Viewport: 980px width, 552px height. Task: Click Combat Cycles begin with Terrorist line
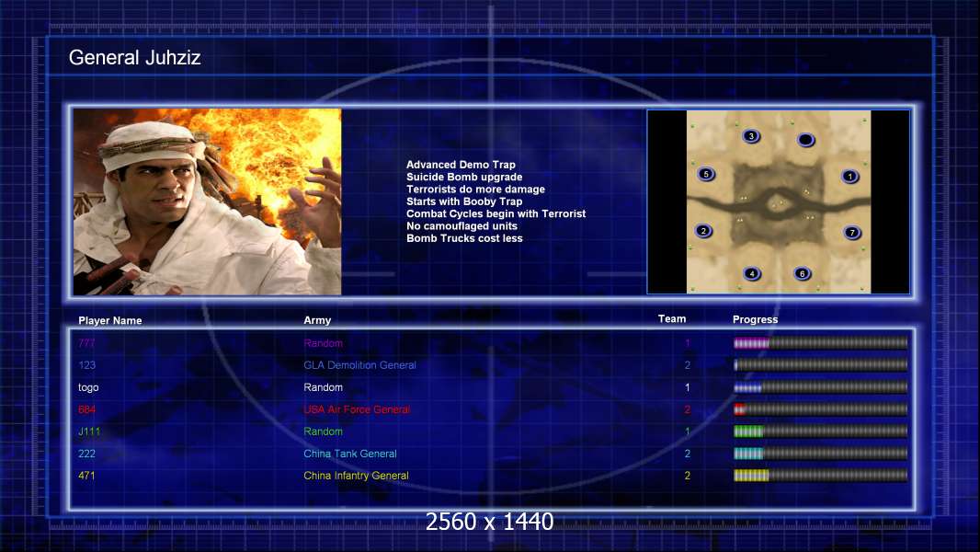496,213
